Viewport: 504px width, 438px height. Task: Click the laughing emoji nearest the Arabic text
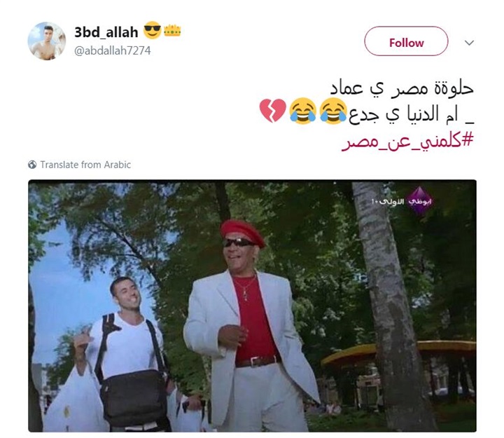point(333,111)
